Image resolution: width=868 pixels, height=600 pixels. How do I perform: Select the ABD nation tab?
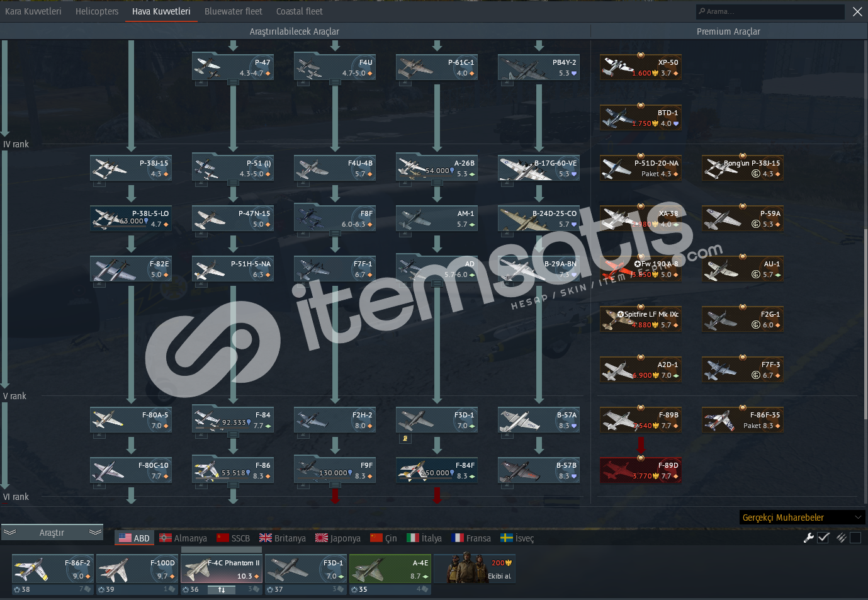click(134, 538)
